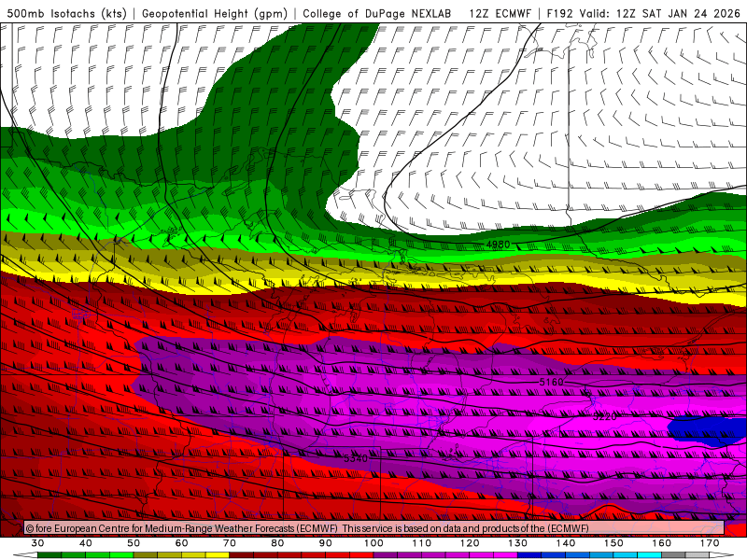Click the 4980 height contour label
Viewport: 747px width, 560px height.
pyautogui.click(x=498, y=245)
